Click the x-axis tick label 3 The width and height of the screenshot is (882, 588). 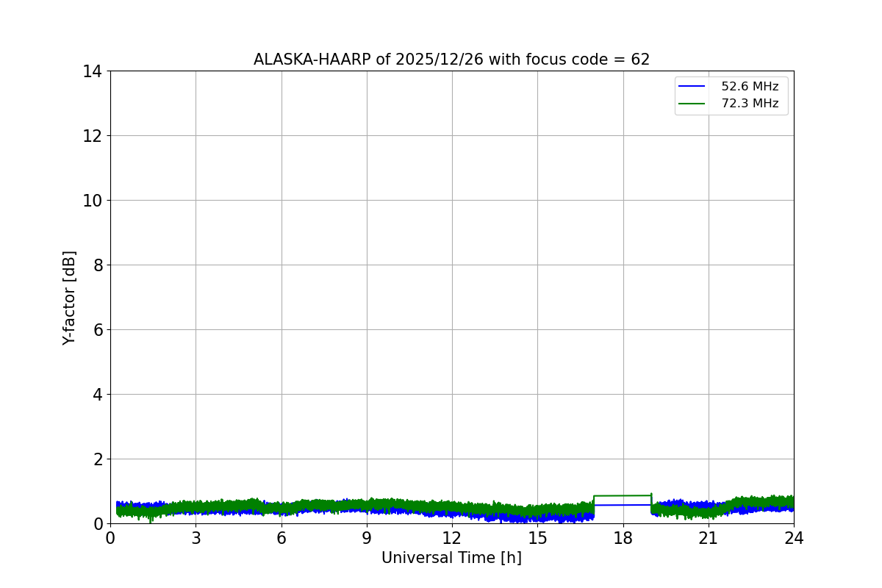coord(196,538)
